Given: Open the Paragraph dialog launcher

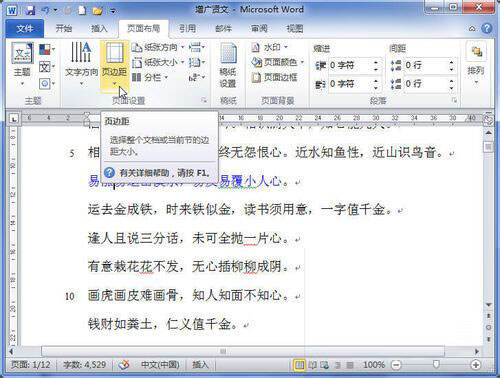Looking at the screenshot, I should point(454,100).
